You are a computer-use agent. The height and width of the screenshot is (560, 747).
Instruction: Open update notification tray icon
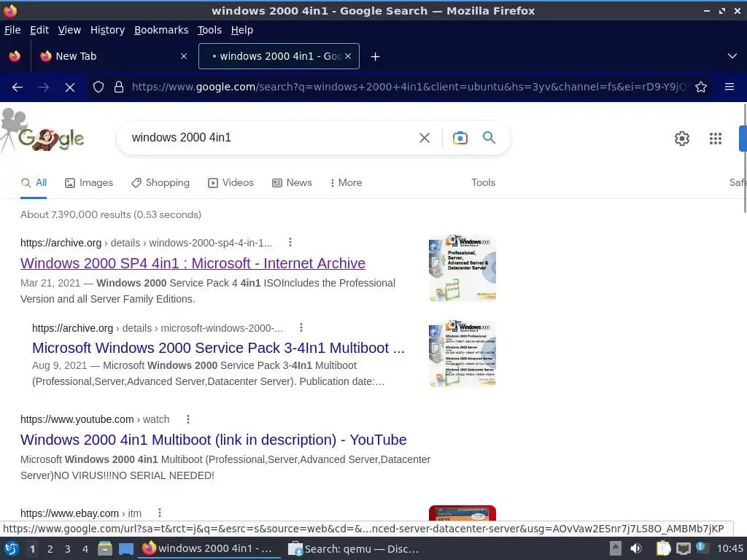[703, 548]
